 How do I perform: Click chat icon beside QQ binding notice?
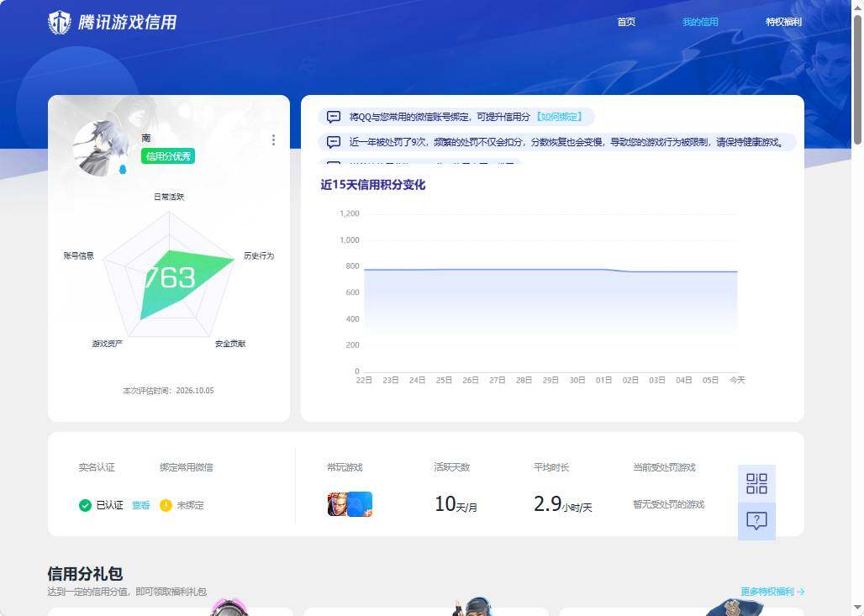pos(334,117)
